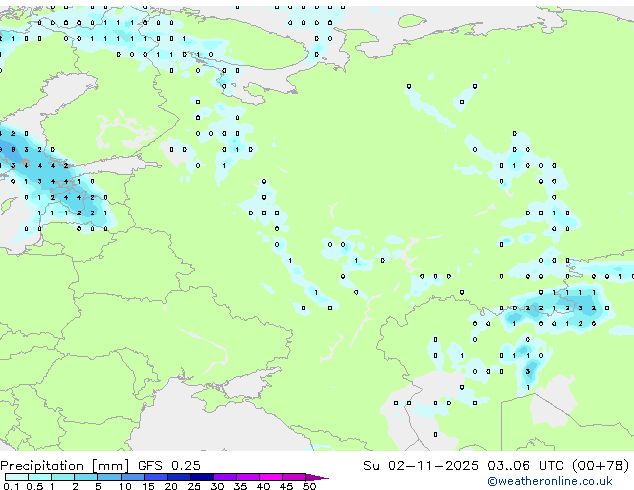634x490 pixels.
Task: Click the 30–35 mm purple swatch
Action: [x=224, y=477]
